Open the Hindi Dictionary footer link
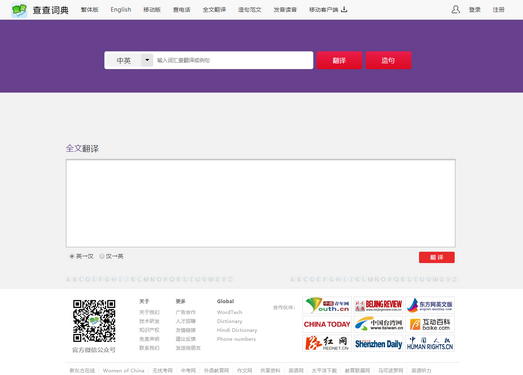Viewport: 523px width, 375px height. [237, 330]
